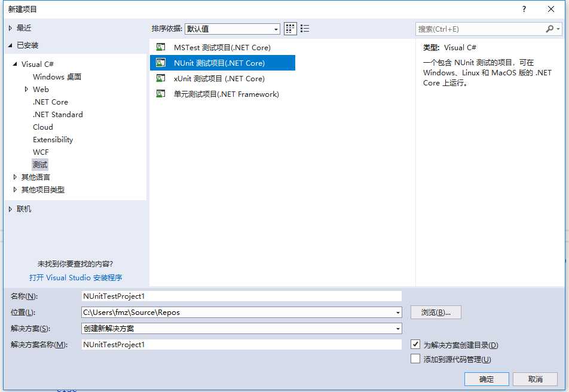The height and width of the screenshot is (392, 569).
Task: Open Visual Studio 安装程序 link
Action: pos(75,278)
